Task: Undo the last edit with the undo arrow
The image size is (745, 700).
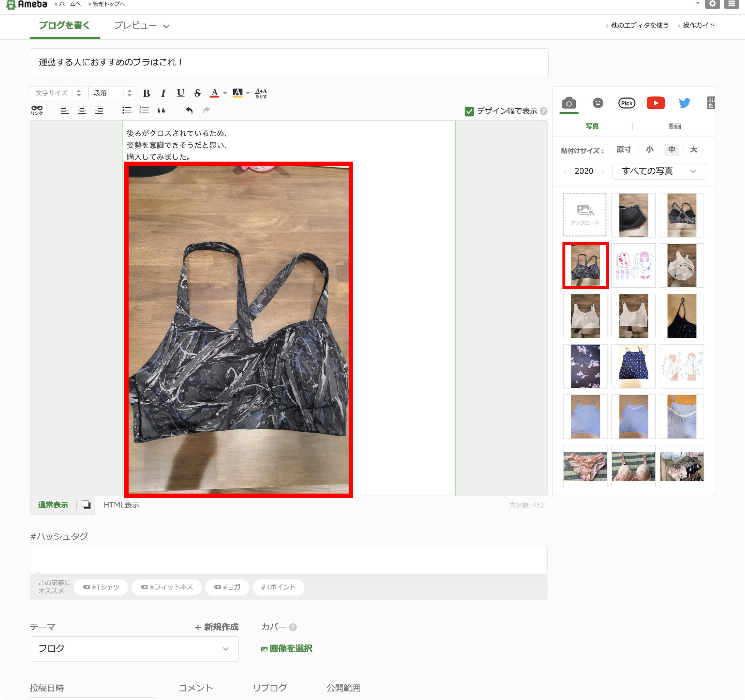Action: point(189,110)
